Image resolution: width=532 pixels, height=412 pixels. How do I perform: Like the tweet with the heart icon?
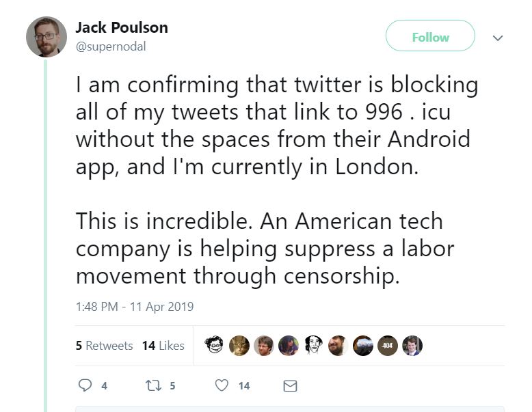222,385
